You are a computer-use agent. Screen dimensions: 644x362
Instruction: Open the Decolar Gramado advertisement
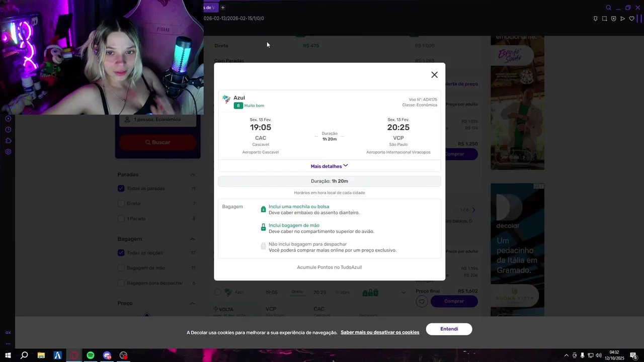pos(517,250)
